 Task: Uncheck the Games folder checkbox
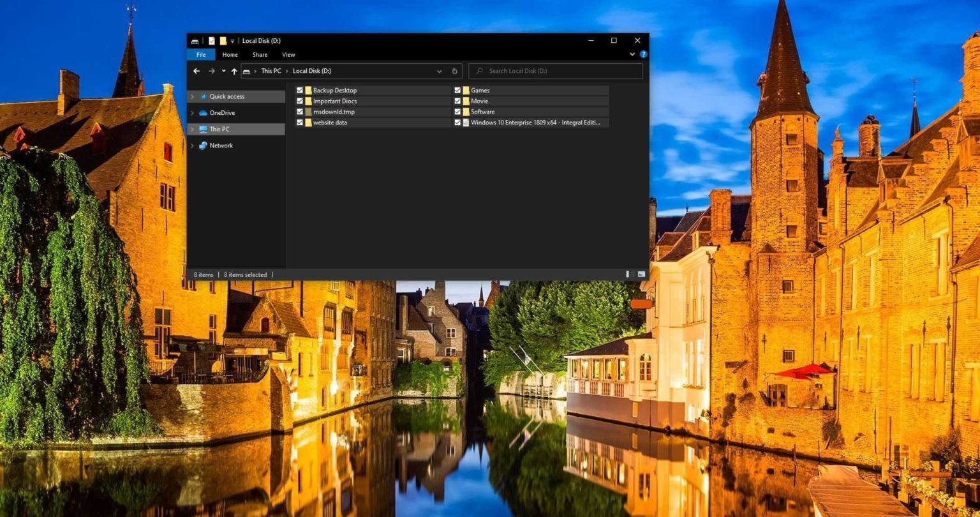(x=457, y=91)
